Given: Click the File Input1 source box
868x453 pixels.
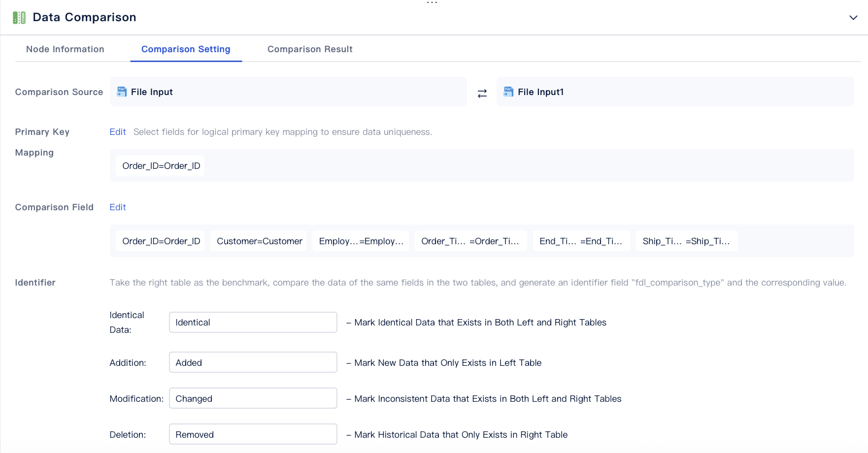Looking at the screenshot, I should point(675,92).
